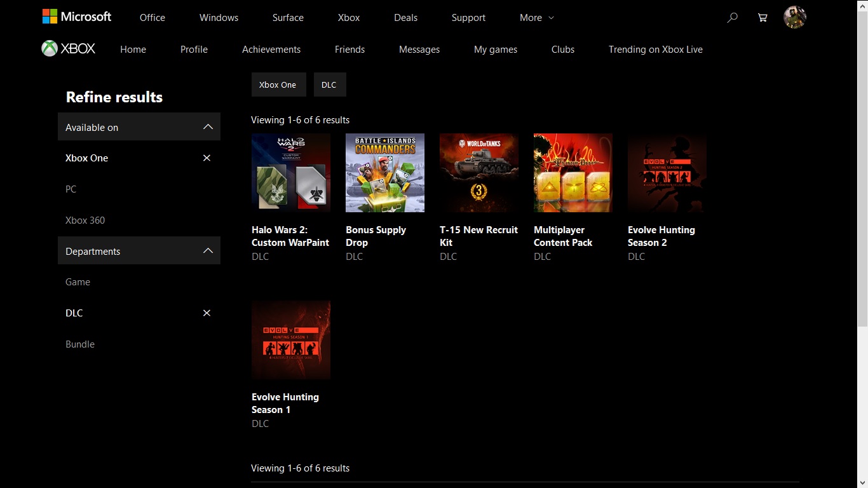The image size is (868, 488).
Task: Select the World of Tanks T-15 thumbnail
Action: (479, 173)
